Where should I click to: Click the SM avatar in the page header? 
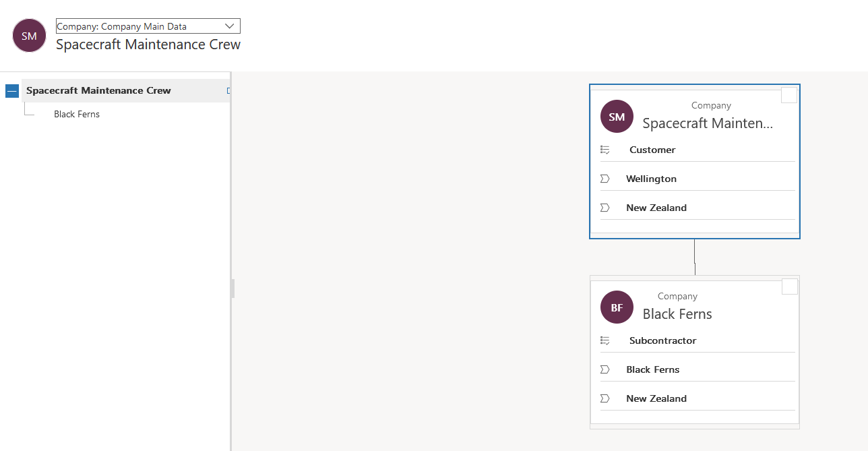pos(29,36)
